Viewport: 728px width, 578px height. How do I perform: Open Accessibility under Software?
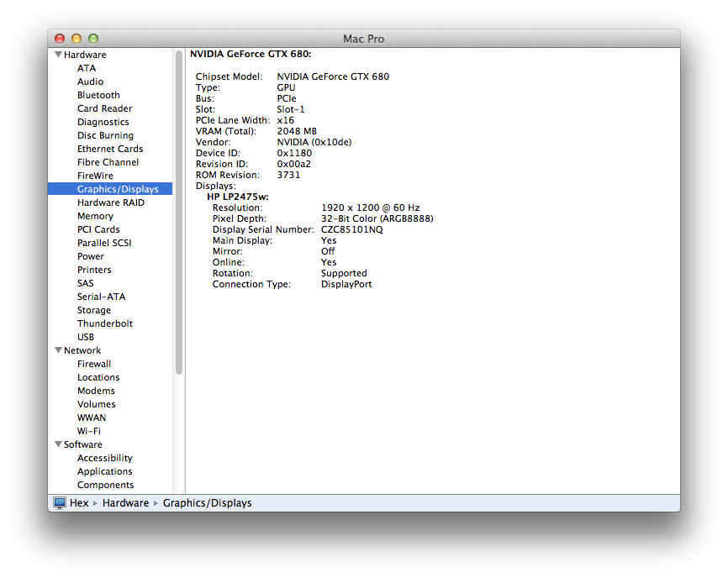tap(105, 459)
